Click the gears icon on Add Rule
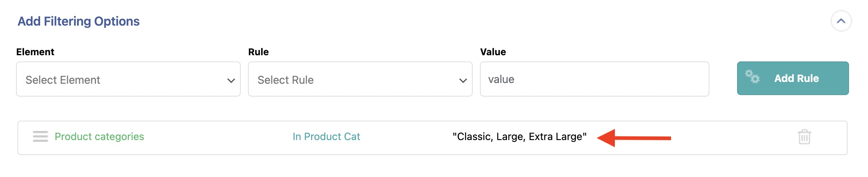 [752, 77]
